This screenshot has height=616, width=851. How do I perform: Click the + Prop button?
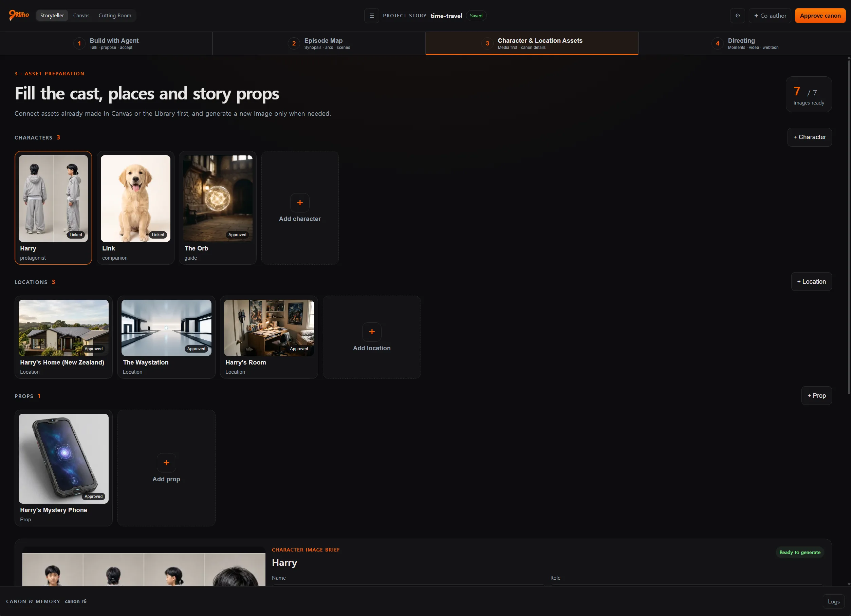(x=816, y=396)
